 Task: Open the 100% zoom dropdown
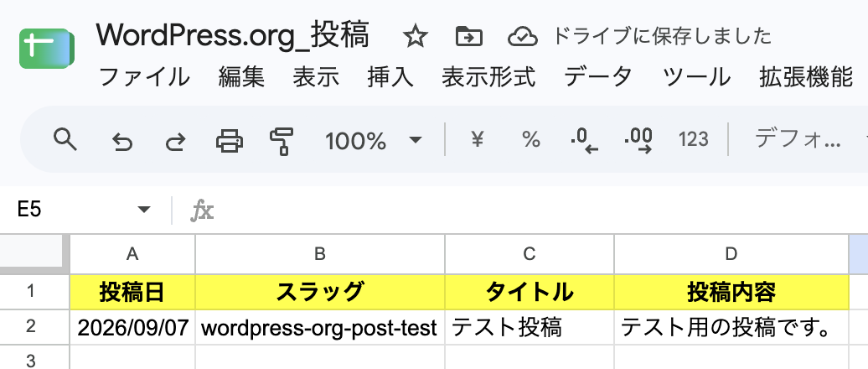(374, 141)
